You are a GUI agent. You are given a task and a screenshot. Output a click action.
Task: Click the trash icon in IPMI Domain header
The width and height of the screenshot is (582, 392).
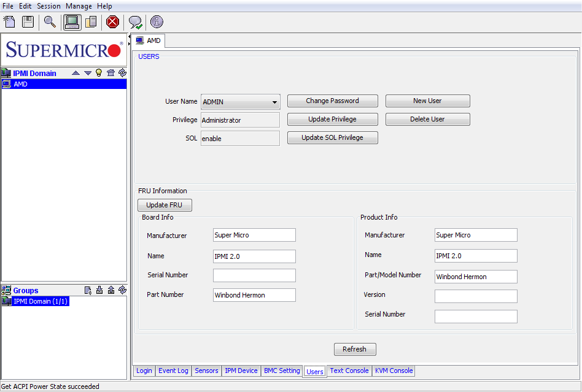pyautogui.click(x=111, y=73)
